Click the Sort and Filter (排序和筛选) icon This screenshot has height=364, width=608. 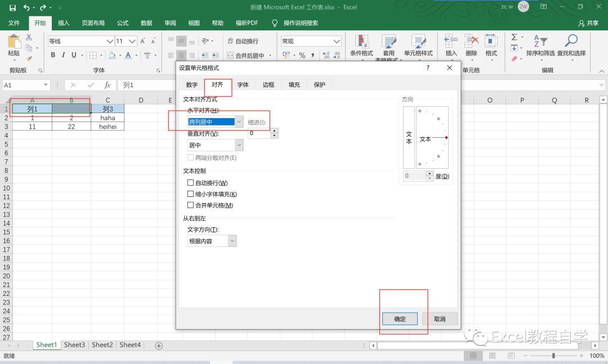539,45
